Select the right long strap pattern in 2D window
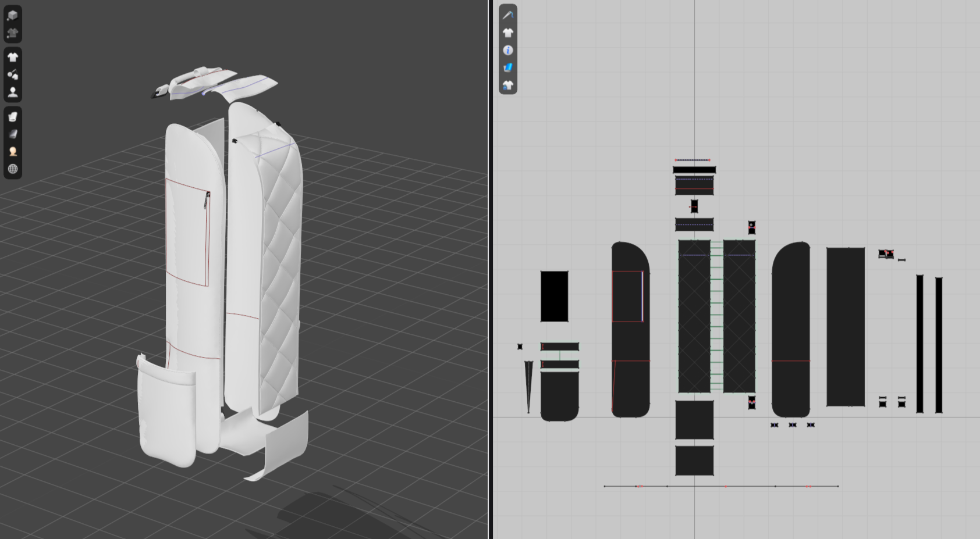 coord(939,345)
